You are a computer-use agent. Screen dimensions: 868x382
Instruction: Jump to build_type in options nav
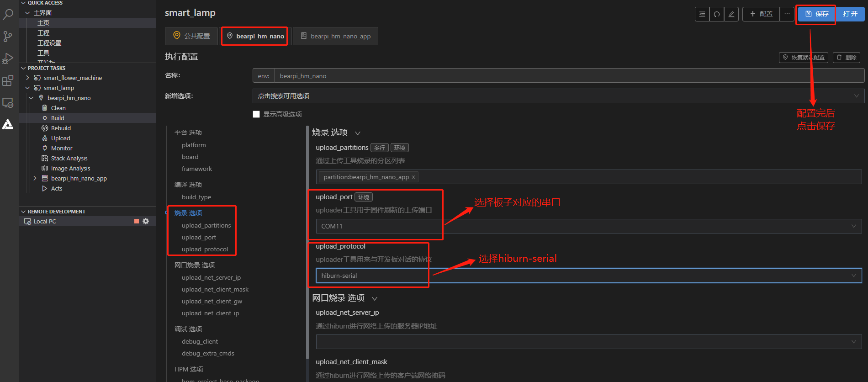pyautogui.click(x=196, y=197)
